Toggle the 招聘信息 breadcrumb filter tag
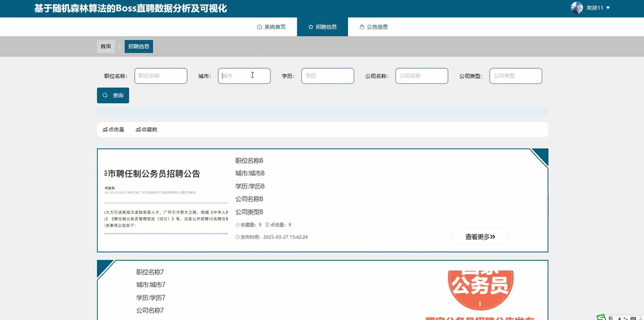 pos(138,46)
